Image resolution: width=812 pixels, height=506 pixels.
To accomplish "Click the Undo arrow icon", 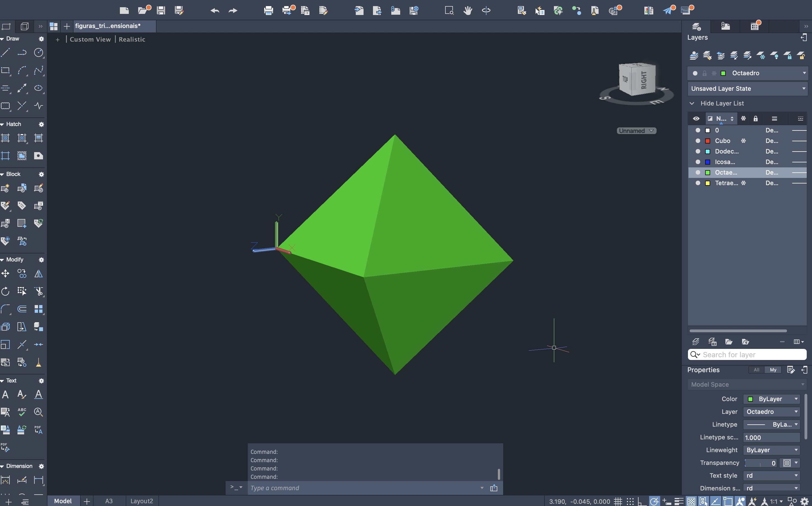I will 215,10.
